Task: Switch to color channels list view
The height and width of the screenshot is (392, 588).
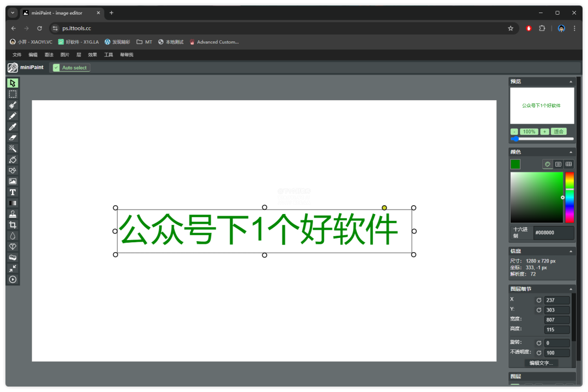Action: pos(558,164)
